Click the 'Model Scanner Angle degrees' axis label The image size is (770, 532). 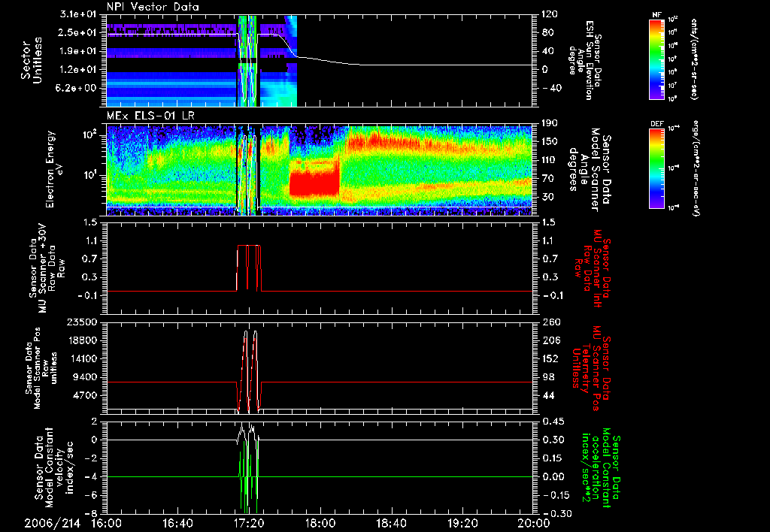(x=590, y=170)
